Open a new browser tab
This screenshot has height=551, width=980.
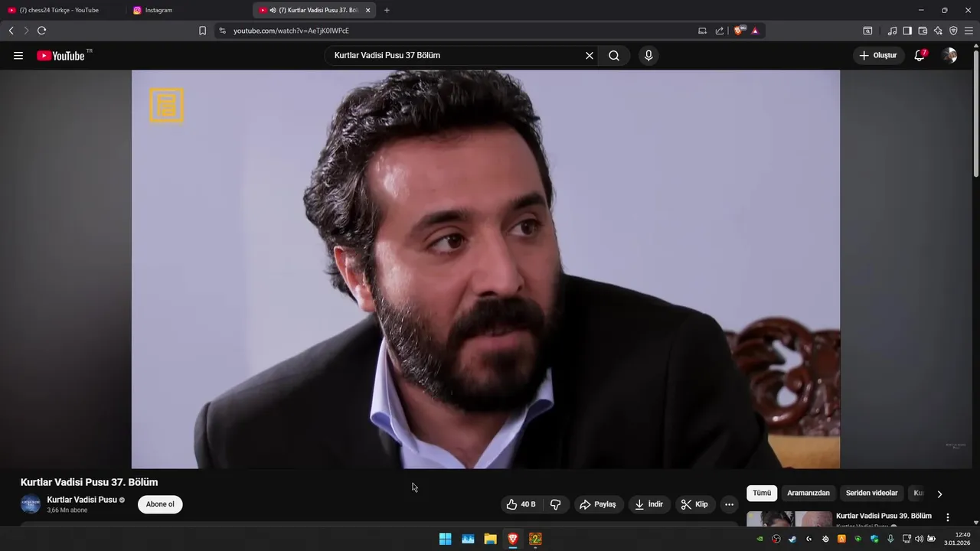(x=387, y=10)
